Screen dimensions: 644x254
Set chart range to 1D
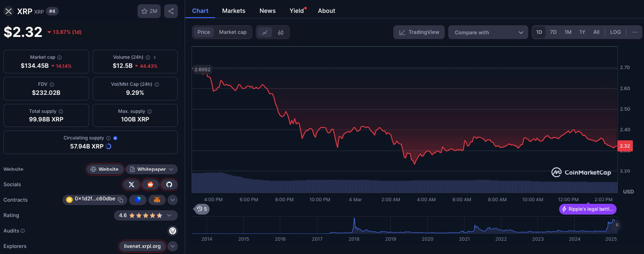[x=539, y=32]
